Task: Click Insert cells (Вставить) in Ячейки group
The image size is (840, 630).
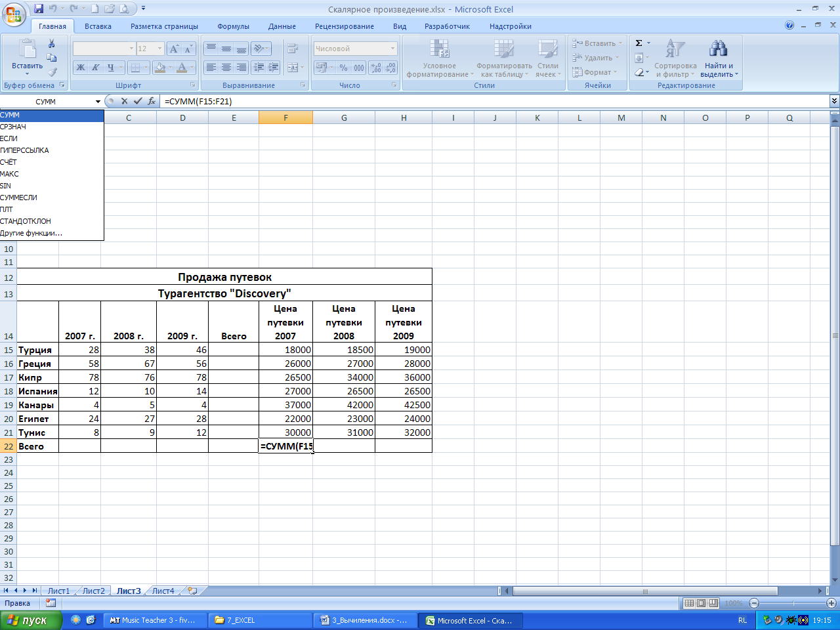Action: [596, 43]
